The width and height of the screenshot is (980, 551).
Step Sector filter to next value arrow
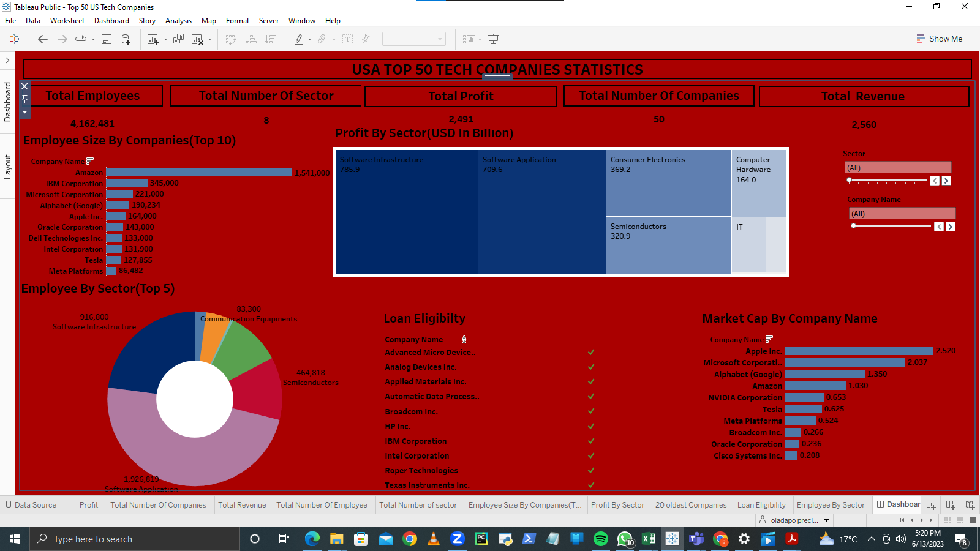pyautogui.click(x=946, y=181)
